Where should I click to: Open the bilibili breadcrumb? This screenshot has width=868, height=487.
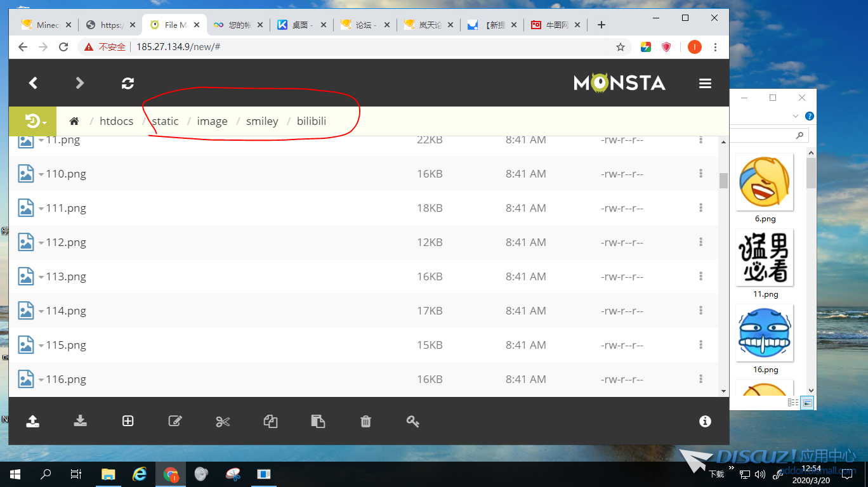[x=312, y=121]
